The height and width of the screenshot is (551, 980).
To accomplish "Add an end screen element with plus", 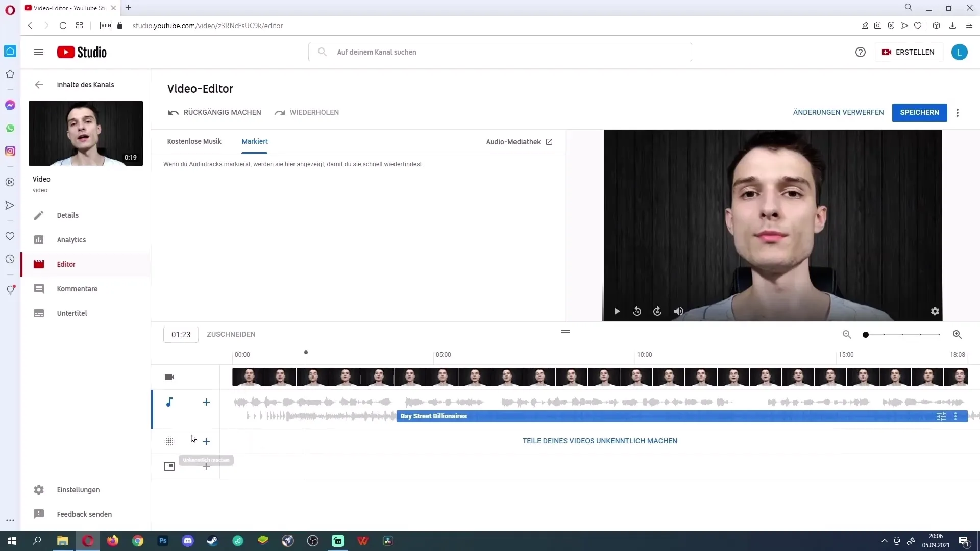I will [x=206, y=466].
